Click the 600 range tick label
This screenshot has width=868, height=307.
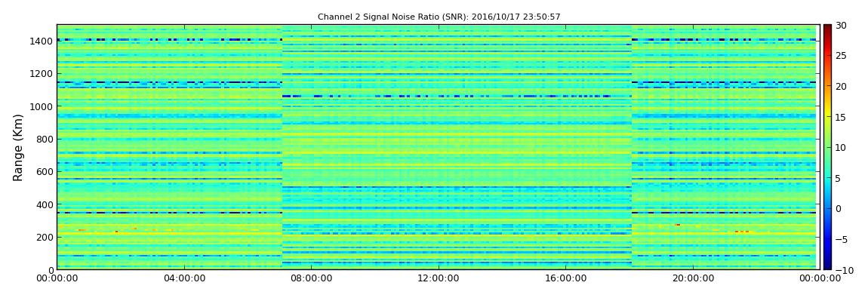[45, 171]
